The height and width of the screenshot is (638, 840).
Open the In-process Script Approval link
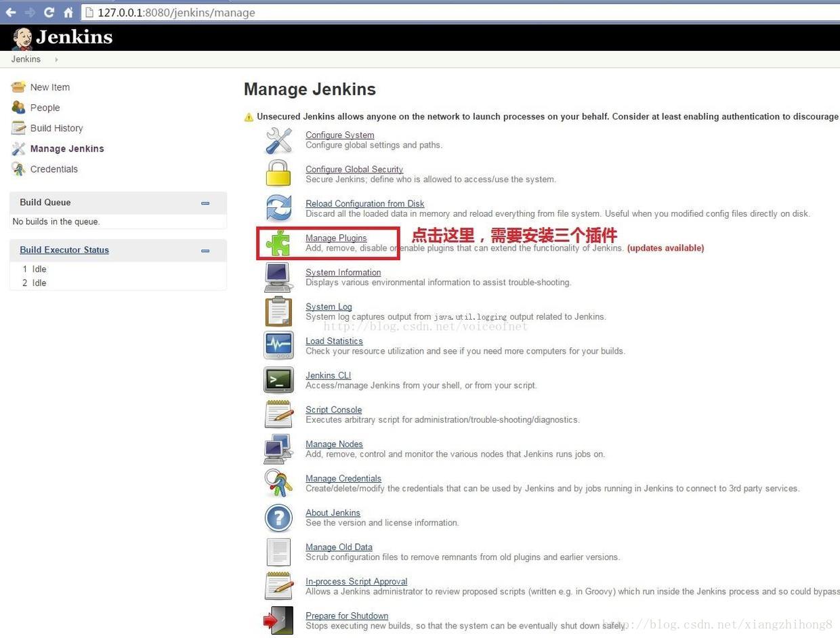tap(356, 581)
